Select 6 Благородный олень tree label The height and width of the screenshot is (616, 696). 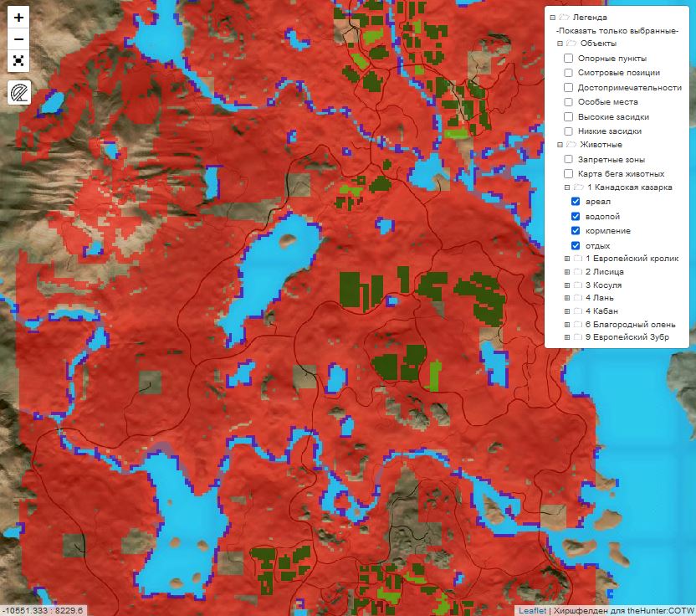point(630,325)
